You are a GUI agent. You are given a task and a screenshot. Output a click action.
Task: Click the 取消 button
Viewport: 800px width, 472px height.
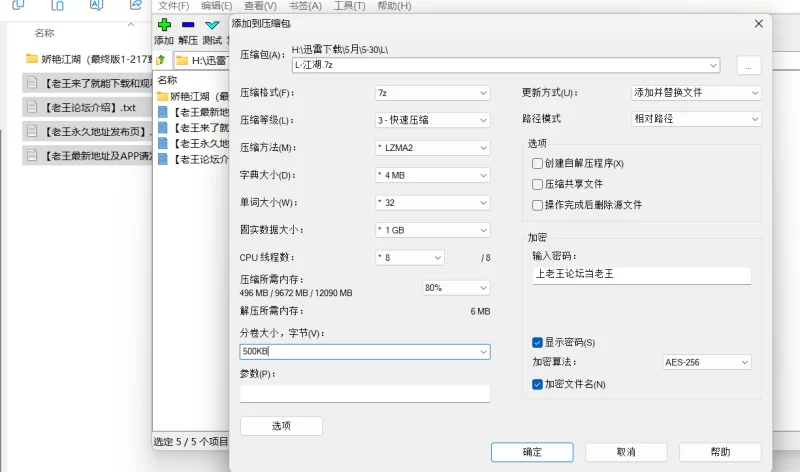click(626, 452)
